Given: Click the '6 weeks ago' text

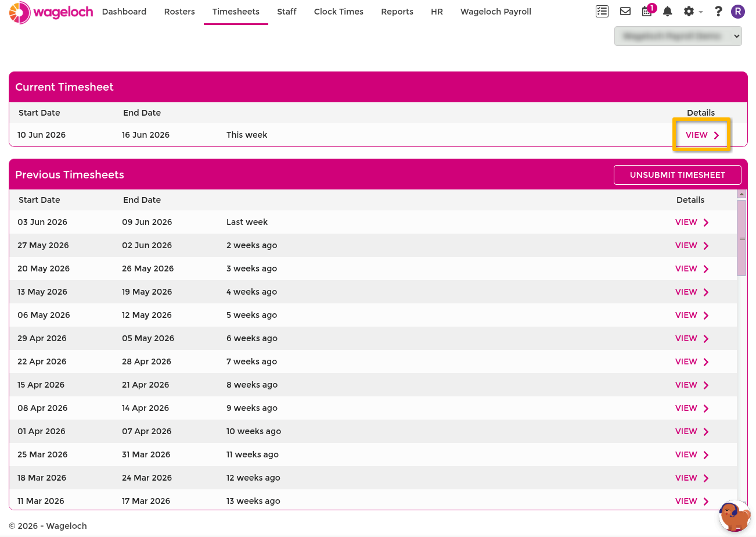Looking at the screenshot, I should 251,338.
